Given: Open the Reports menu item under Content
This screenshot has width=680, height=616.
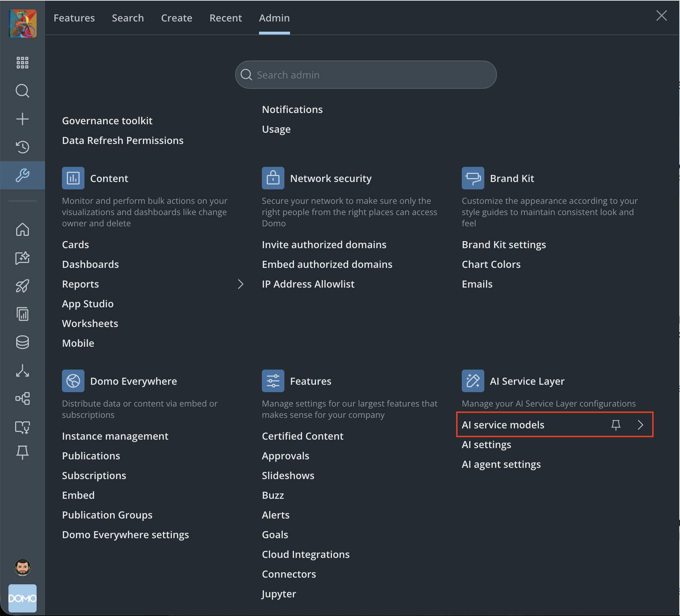Looking at the screenshot, I should [81, 284].
